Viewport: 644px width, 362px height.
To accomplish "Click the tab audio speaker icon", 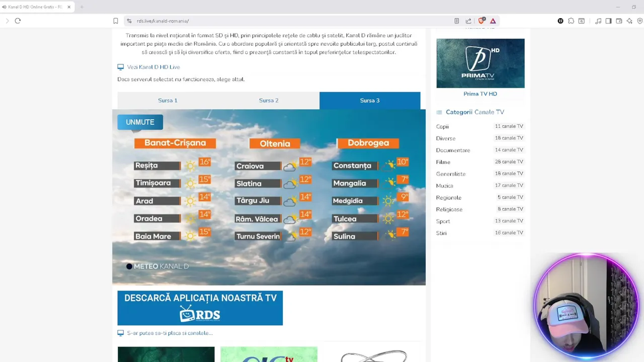I will click(4, 7).
